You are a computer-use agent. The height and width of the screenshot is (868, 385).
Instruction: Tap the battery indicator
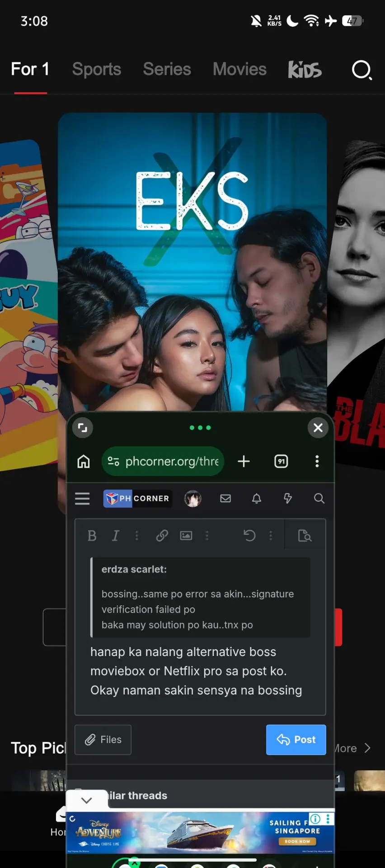tap(353, 21)
